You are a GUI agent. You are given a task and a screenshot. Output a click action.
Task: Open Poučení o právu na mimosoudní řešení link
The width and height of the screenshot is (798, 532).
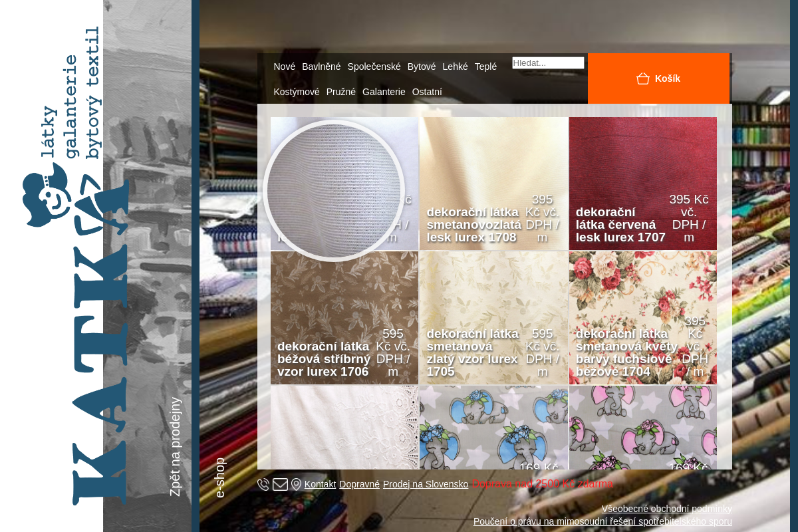pos(602,521)
